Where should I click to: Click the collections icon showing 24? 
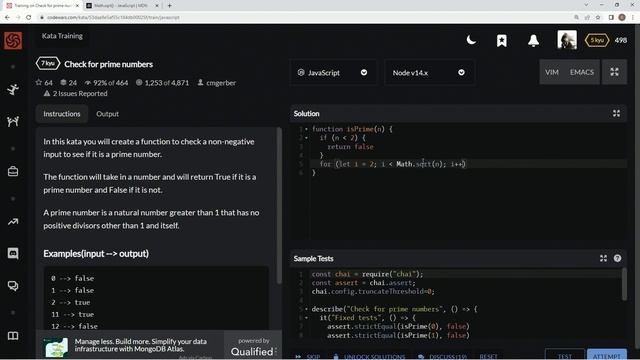click(x=63, y=82)
